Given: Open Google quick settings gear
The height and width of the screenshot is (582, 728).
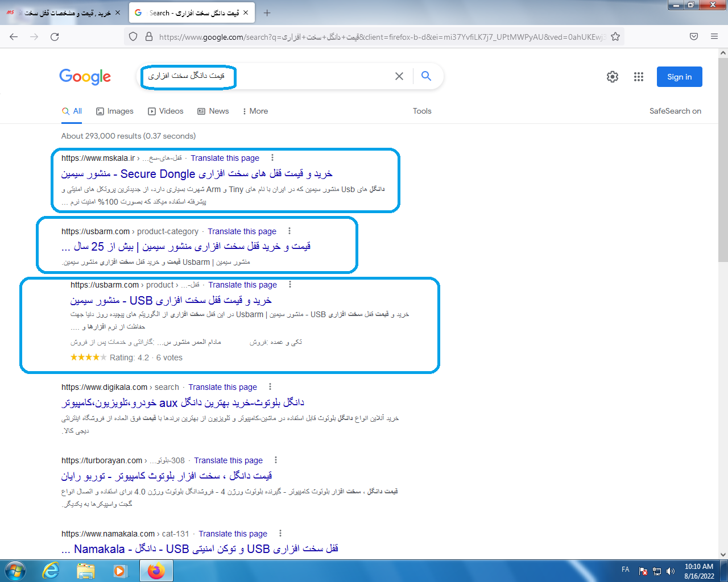Looking at the screenshot, I should point(613,77).
